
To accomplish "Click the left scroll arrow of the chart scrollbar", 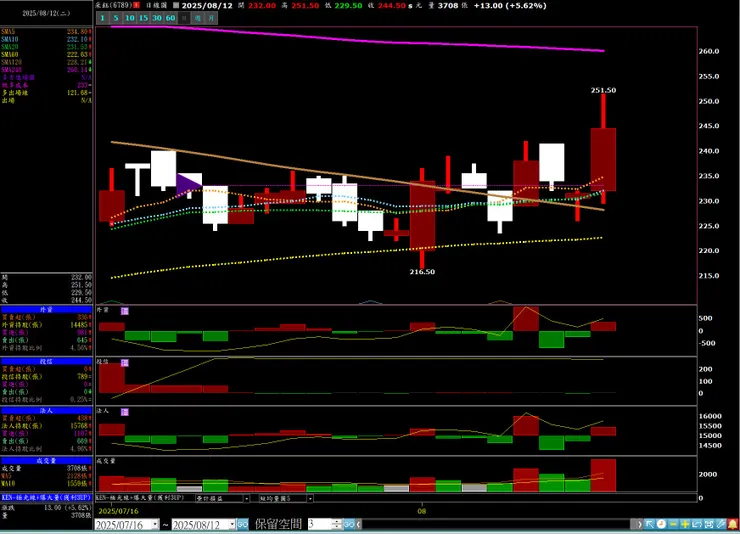I will pyautogui.click(x=359, y=524).
